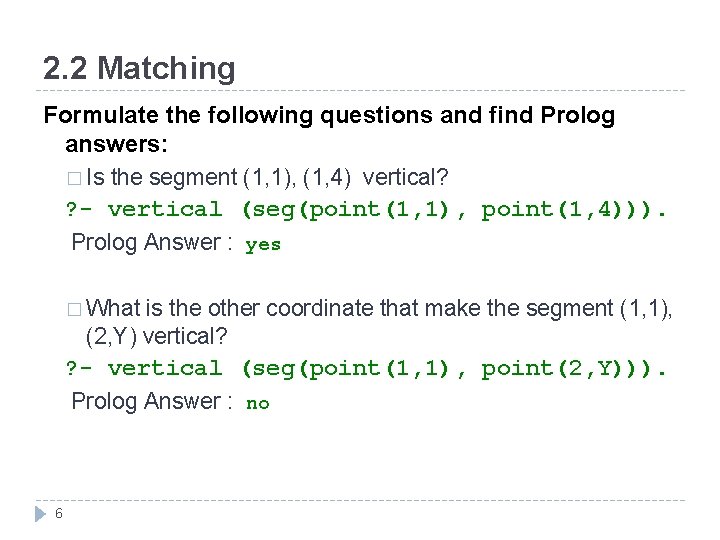The height and width of the screenshot is (540, 720).
Task: Select the "no" Prolog answer
Action: (x=258, y=403)
